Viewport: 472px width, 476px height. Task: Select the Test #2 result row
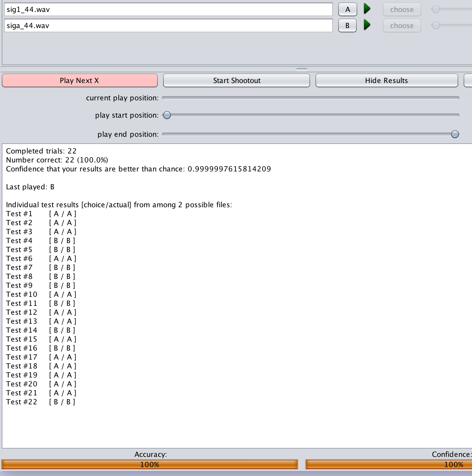(x=41, y=222)
